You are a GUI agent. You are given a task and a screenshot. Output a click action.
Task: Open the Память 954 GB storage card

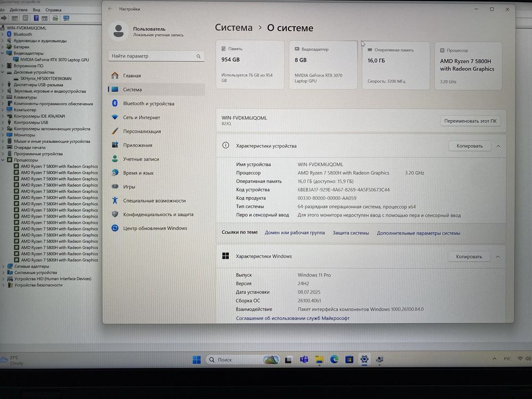coord(250,64)
